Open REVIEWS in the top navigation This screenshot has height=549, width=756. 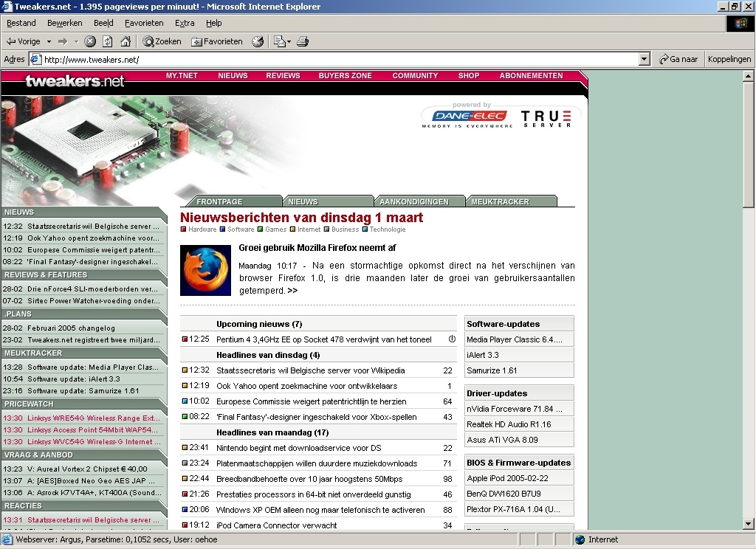point(283,76)
